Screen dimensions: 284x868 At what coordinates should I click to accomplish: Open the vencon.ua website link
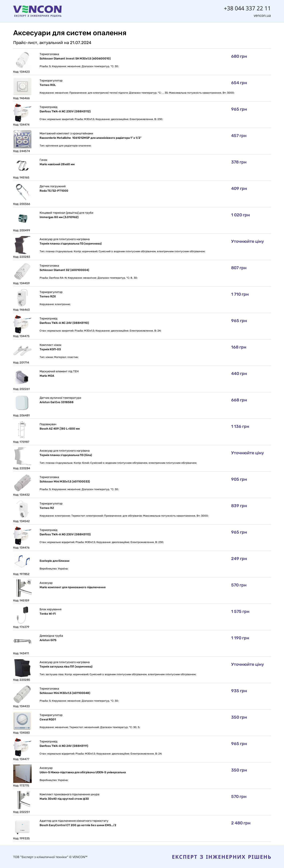(262, 15)
